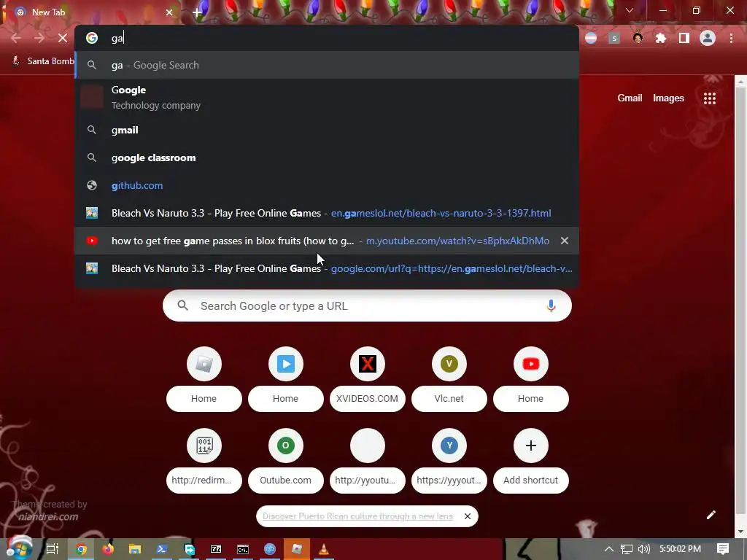Open the Roblox Home shortcut tile

[x=204, y=378]
